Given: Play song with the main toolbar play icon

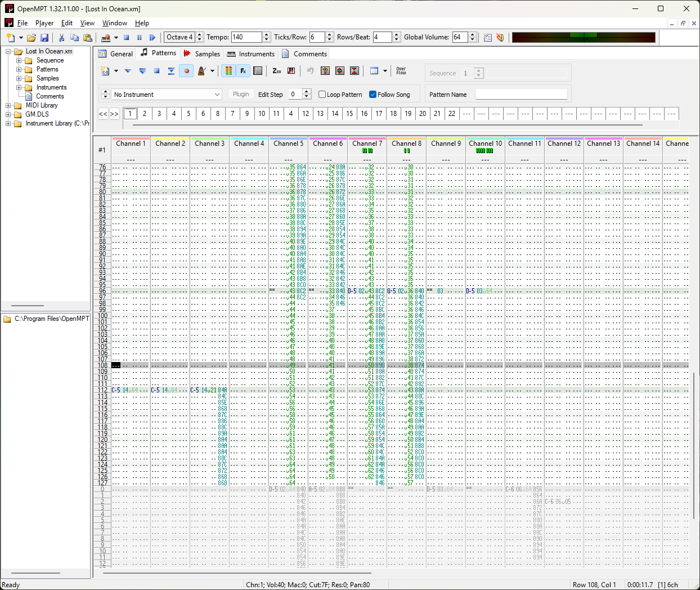Looking at the screenshot, I should click(x=152, y=38).
